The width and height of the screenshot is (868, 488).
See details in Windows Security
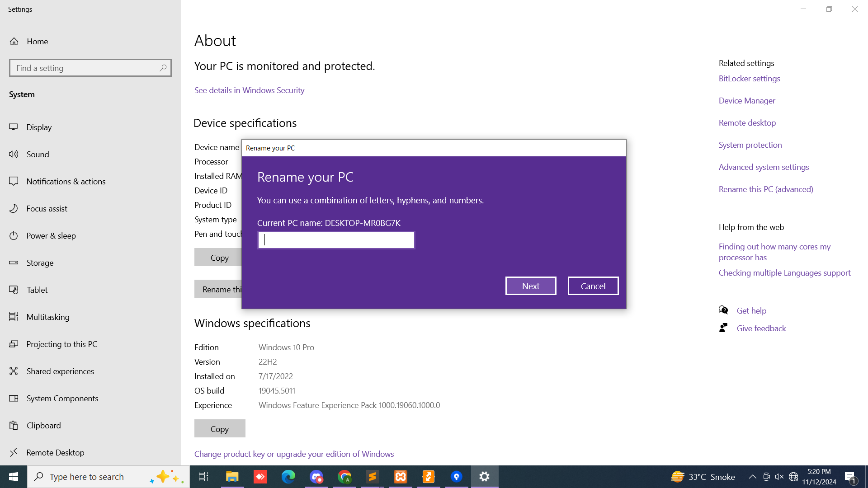pyautogui.click(x=249, y=90)
